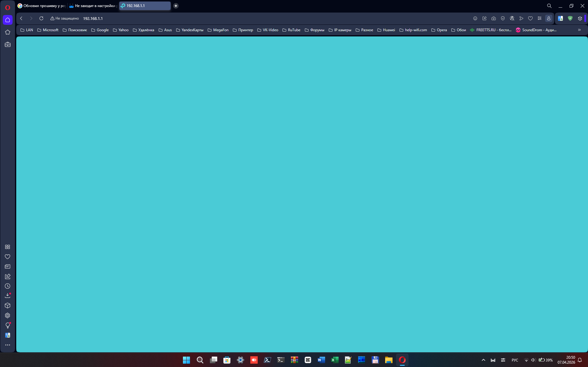Toggle the ad blocker green shield icon

[570, 18]
